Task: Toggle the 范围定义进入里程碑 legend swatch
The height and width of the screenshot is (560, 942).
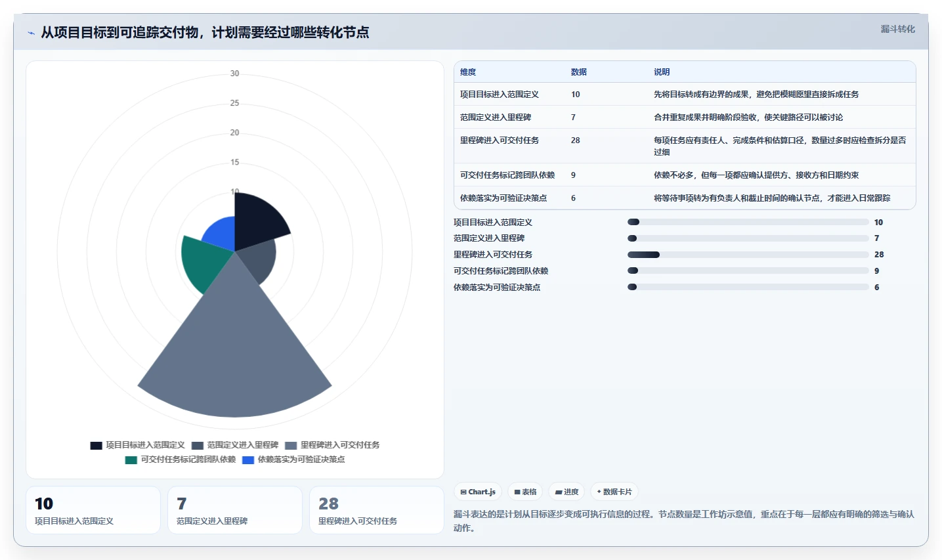Action: [x=198, y=445]
